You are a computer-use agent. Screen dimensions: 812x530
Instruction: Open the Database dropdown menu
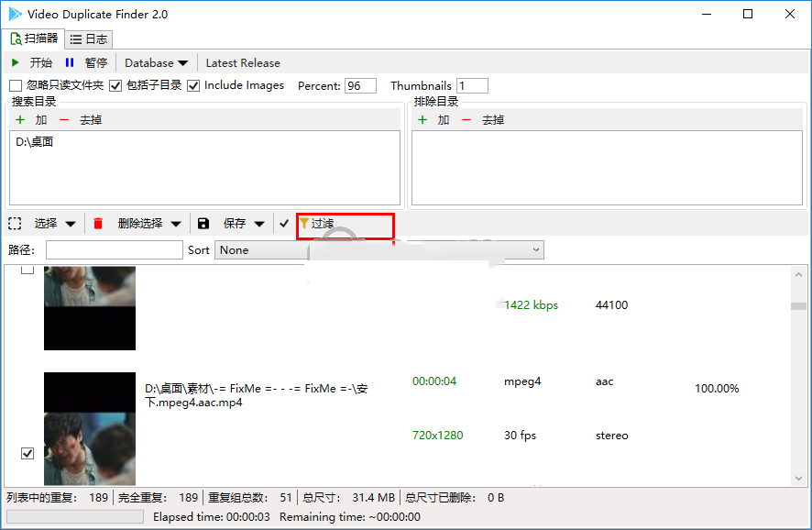tap(157, 62)
